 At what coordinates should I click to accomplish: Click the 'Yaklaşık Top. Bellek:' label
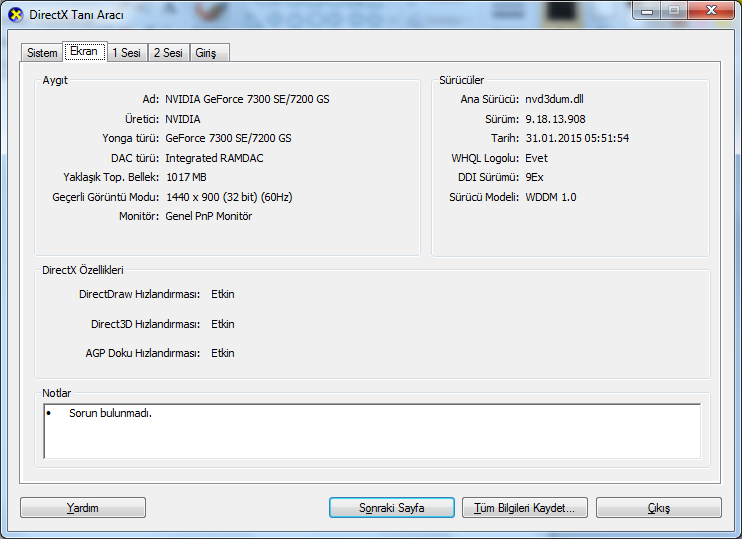pos(111,177)
